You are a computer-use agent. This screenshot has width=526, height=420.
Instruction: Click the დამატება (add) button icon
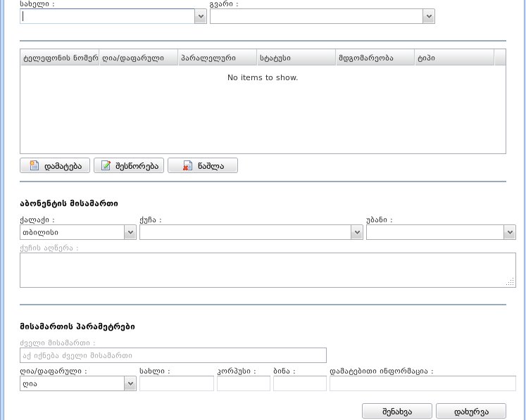pos(35,166)
